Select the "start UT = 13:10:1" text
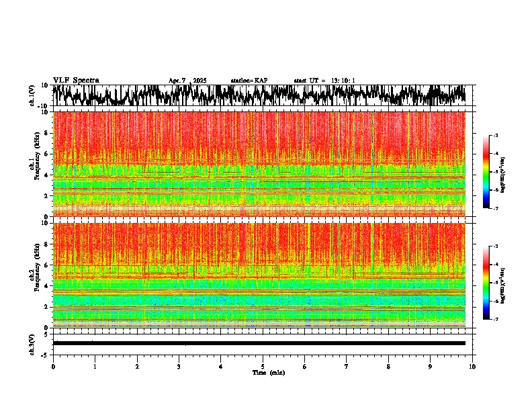The height and width of the screenshot is (411, 532). pos(324,81)
